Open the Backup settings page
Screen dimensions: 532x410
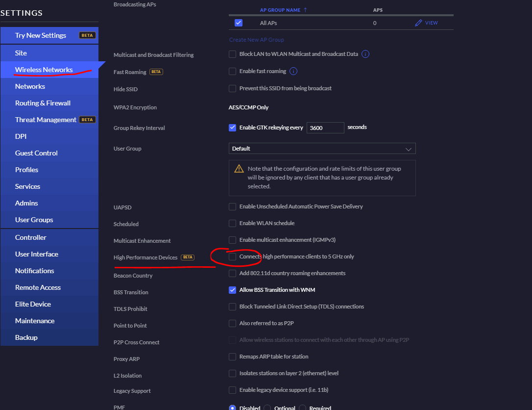(26, 337)
